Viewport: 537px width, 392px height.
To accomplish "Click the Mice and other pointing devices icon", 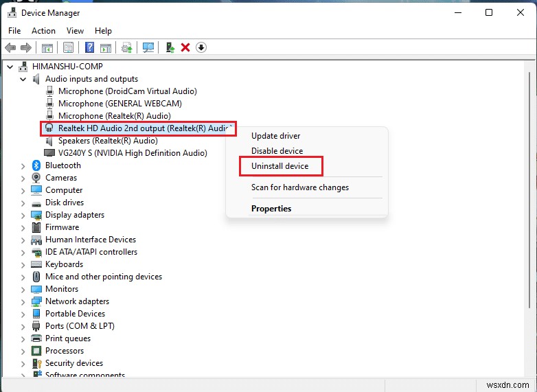I will [x=36, y=277].
